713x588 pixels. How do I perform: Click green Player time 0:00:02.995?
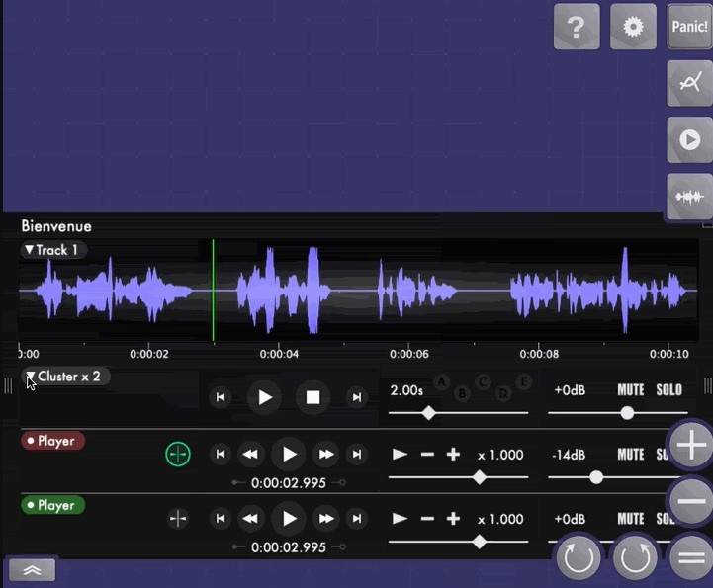[289, 547]
